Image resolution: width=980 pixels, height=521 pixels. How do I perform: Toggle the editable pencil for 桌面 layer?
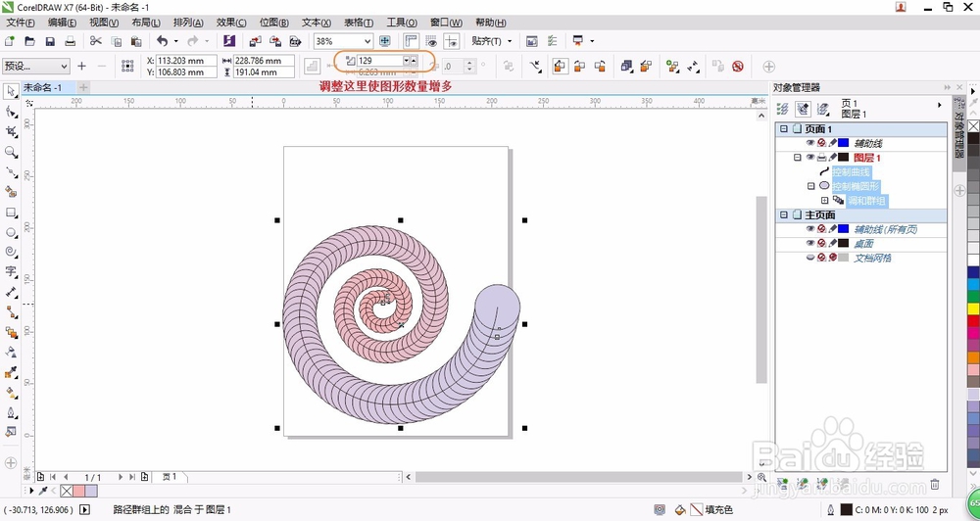click(x=832, y=244)
